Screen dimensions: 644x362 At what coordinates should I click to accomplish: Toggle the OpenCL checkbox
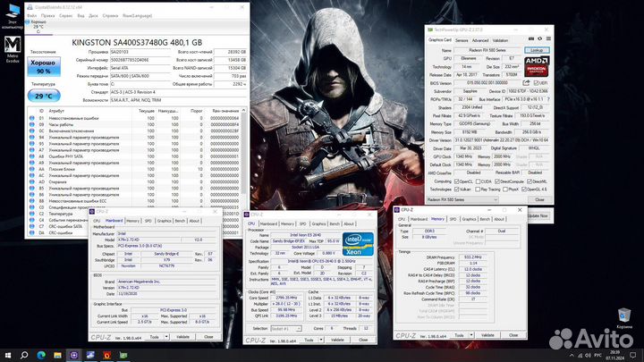(456, 181)
